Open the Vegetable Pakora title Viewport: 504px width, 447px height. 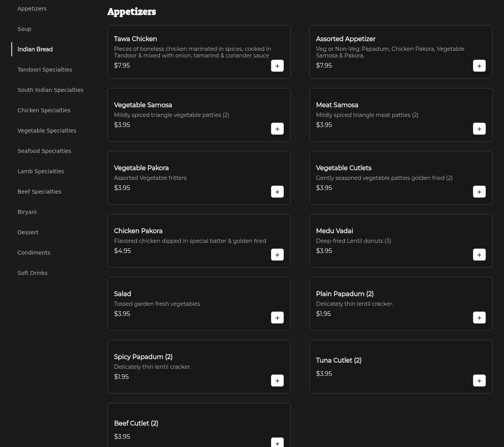(x=141, y=168)
